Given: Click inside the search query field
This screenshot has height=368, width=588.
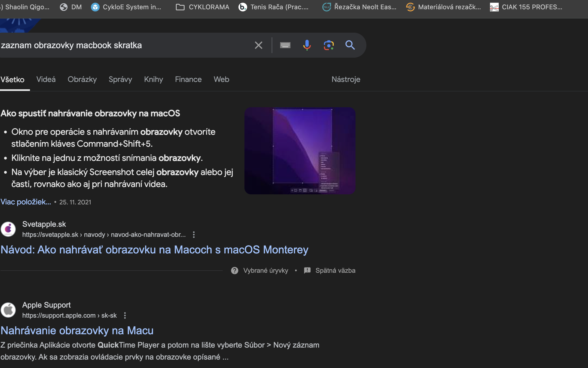Looking at the screenshot, I should [x=122, y=45].
